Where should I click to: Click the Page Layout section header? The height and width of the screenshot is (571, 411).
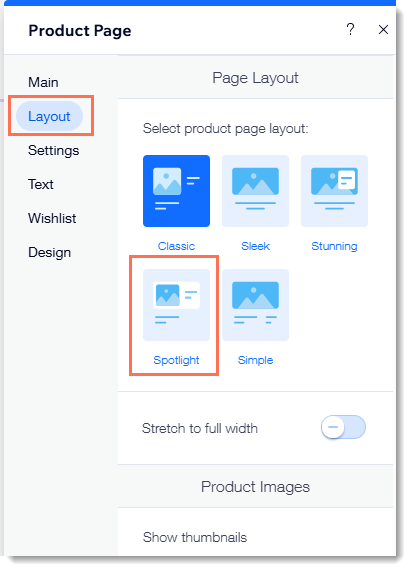click(255, 78)
